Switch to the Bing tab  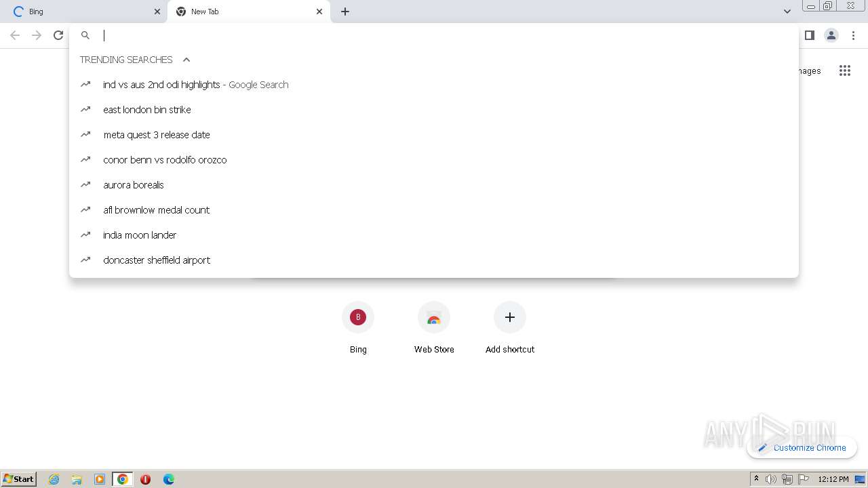pyautogui.click(x=83, y=12)
